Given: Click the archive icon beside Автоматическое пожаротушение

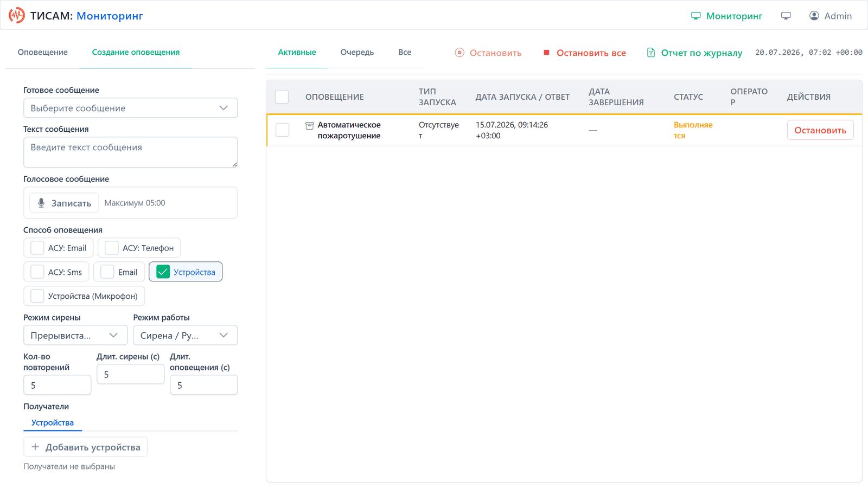Looking at the screenshot, I should tap(309, 126).
